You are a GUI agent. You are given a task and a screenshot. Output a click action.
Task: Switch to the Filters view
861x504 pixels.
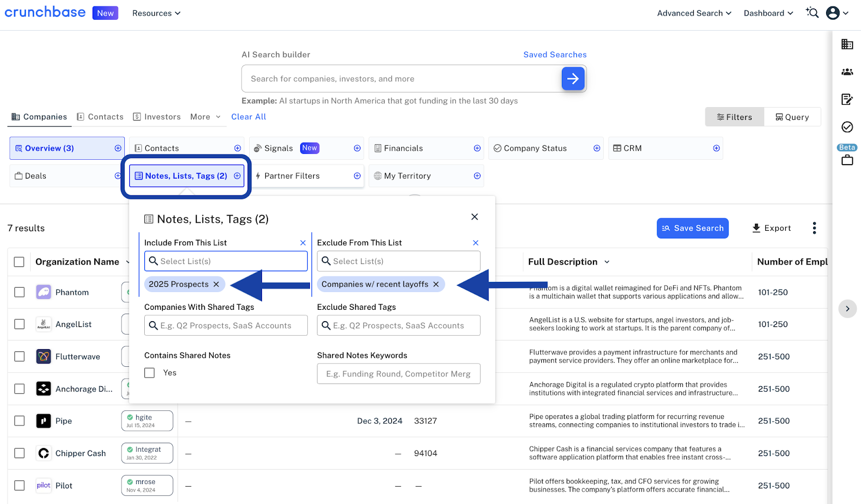(x=735, y=117)
